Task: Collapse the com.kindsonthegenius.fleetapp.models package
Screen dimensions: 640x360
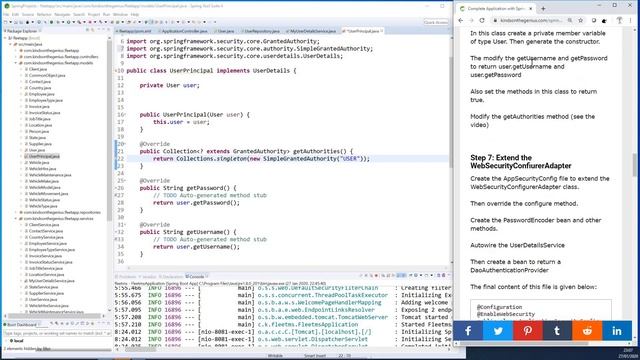Action: pyautogui.click(x=16, y=63)
